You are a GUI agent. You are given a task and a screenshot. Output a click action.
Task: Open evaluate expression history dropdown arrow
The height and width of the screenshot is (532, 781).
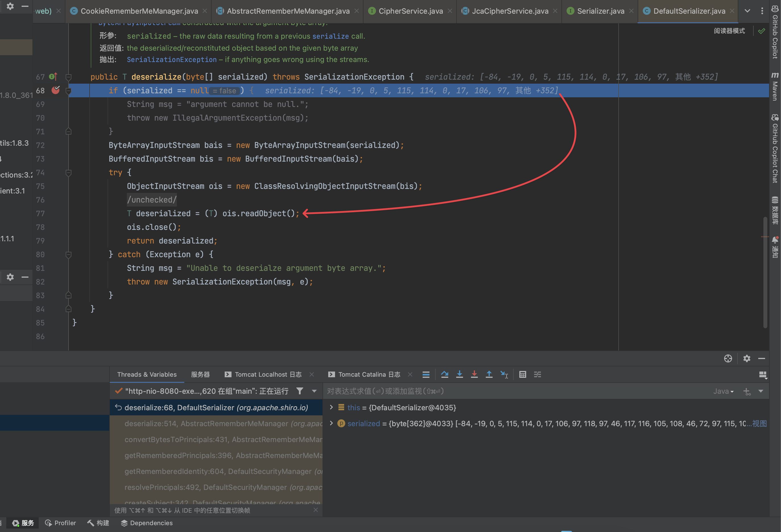pos(761,391)
